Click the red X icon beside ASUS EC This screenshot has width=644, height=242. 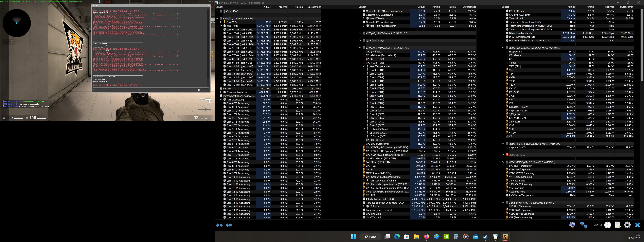click(507, 155)
